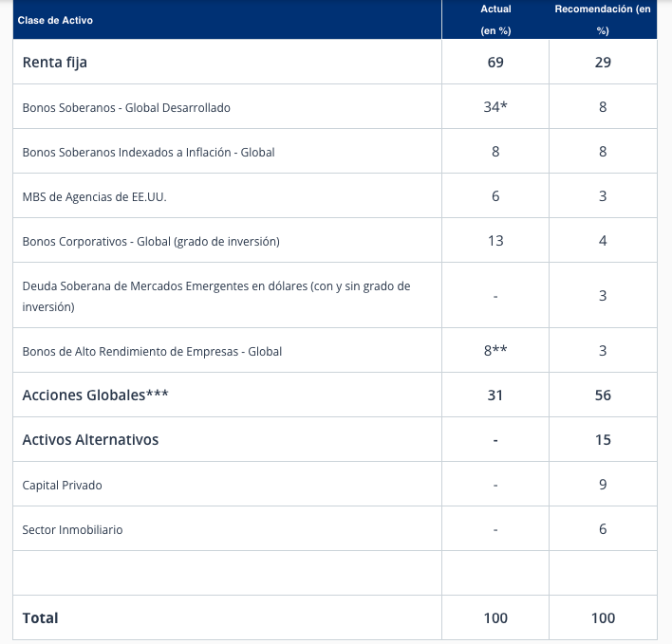Select Deuda Soberana de Mercados Emergentes text
Viewport: 672px width, 644px height.
216,296
